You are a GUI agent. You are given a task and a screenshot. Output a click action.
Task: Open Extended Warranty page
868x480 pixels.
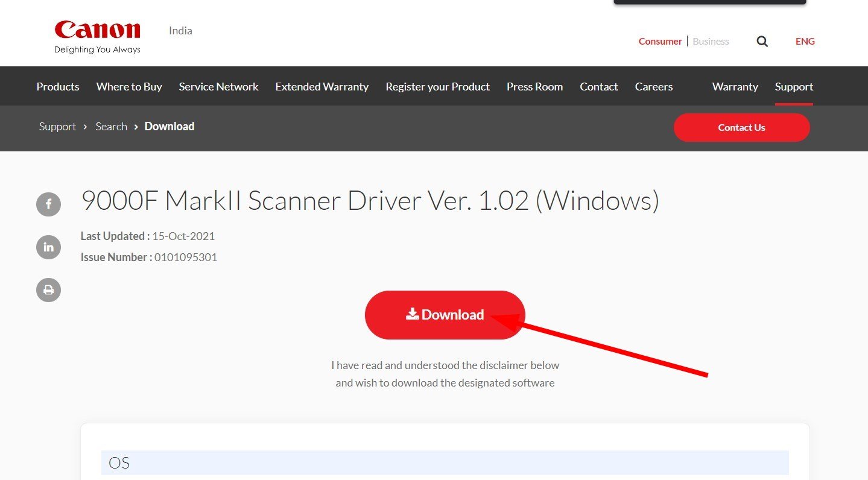pos(322,87)
